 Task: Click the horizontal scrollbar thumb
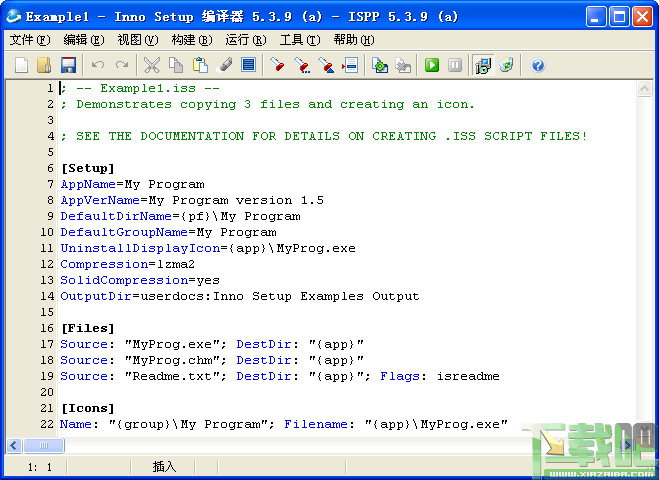click(44, 446)
